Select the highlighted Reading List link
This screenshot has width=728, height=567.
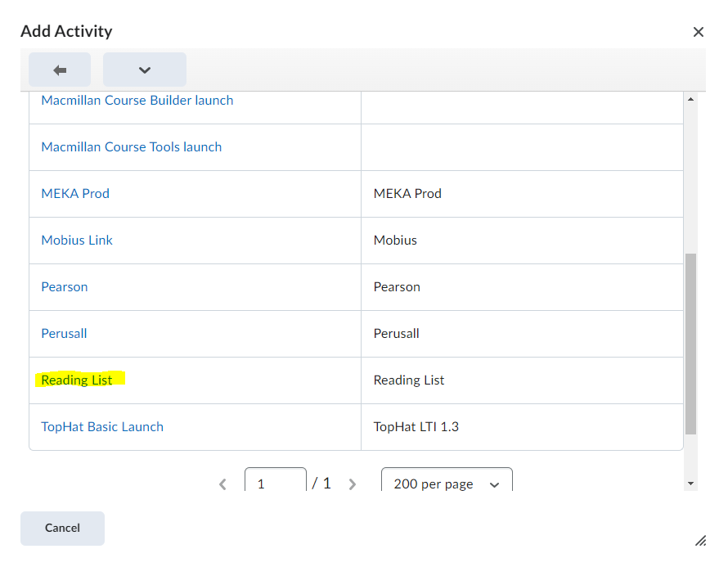point(77,380)
